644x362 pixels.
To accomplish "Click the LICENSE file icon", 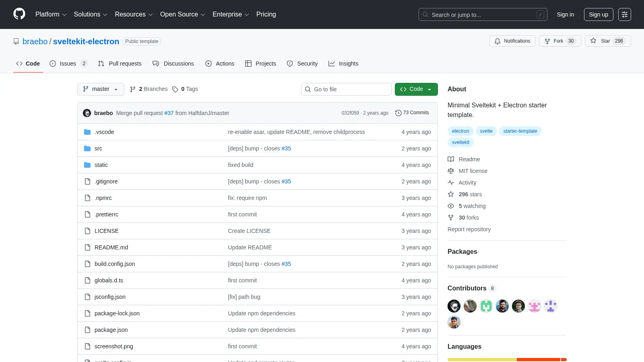I will pyautogui.click(x=87, y=231).
